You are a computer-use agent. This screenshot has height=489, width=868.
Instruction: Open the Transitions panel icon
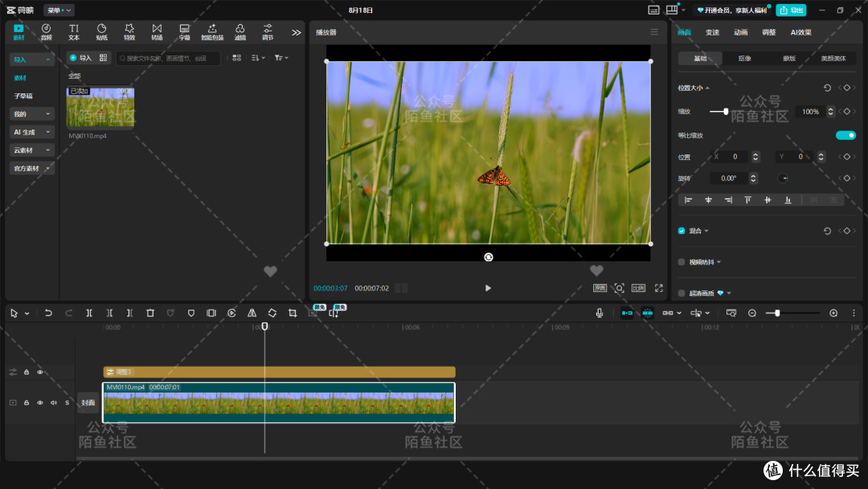[x=158, y=32]
